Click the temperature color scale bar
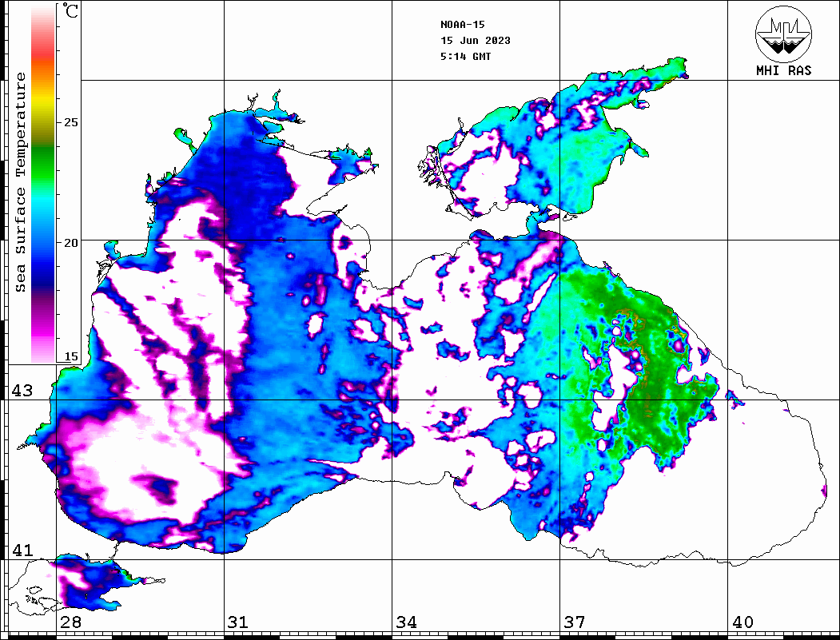840x640 pixels. (x=43, y=183)
